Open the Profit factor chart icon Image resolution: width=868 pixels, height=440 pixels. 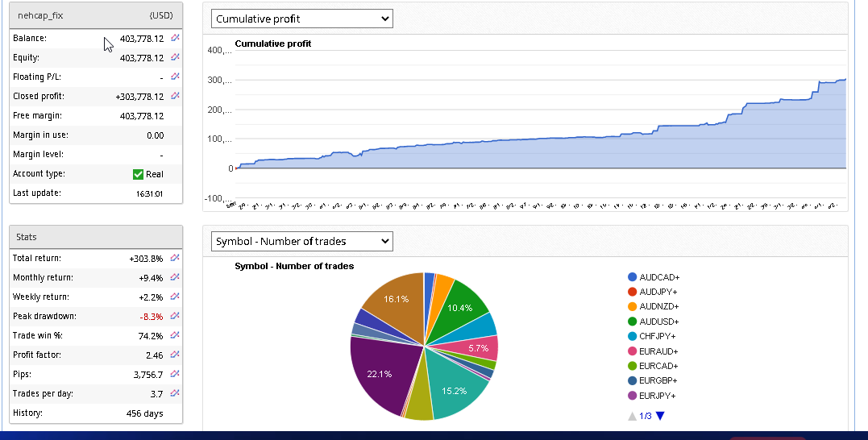[x=175, y=355]
